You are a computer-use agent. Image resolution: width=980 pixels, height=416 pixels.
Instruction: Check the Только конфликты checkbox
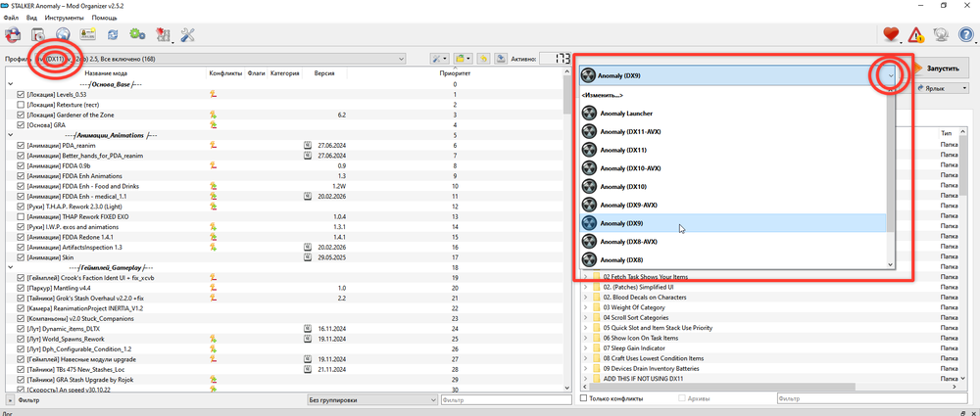584,398
